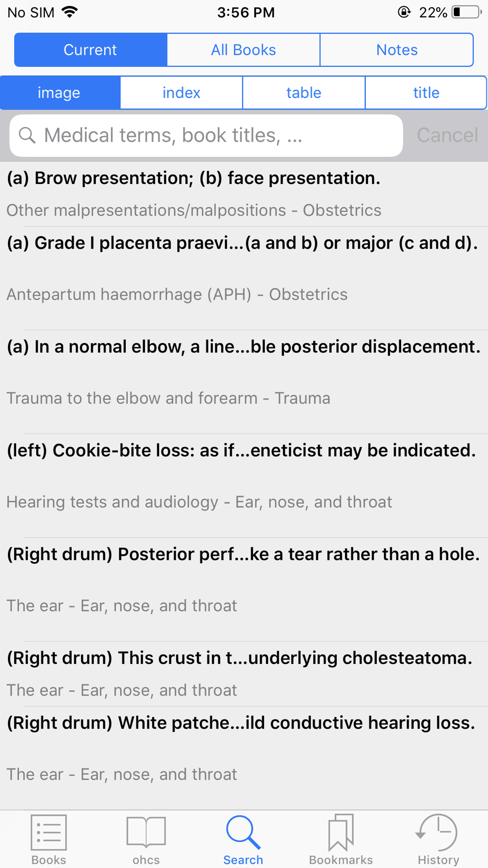Image resolution: width=488 pixels, height=868 pixels.
Task: Switch scope to All Books
Action: (x=244, y=50)
